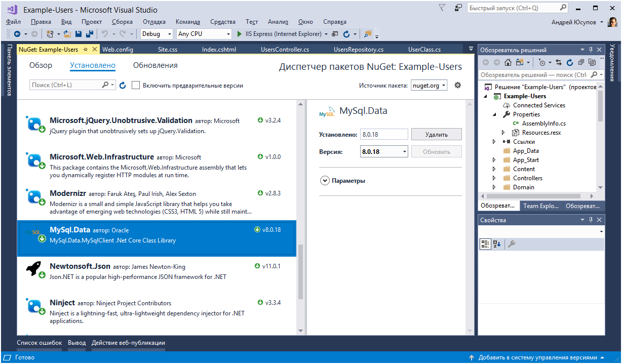The width and height of the screenshot is (622, 364).
Task: Select the Newtonsoft.Json package
Action: tap(157, 275)
